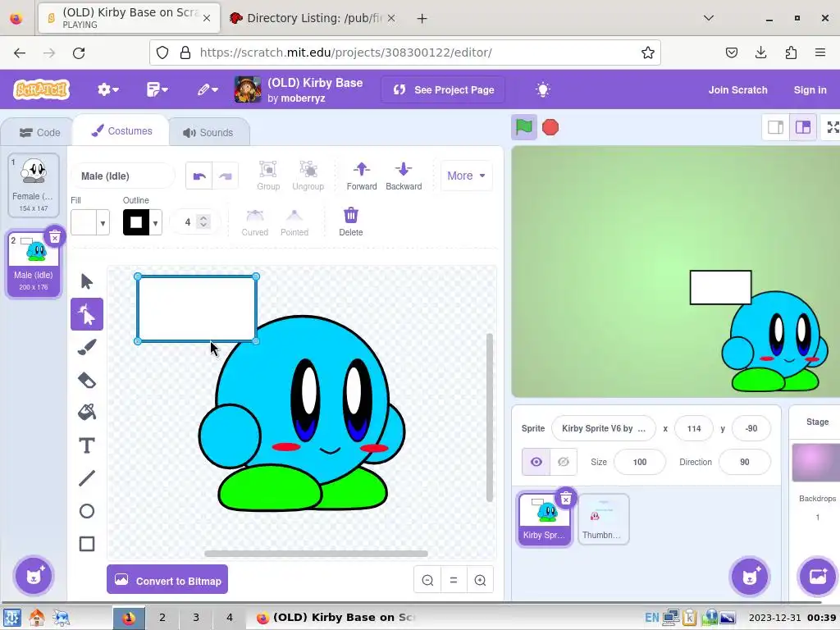The height and width of the screenshot is (630, 840).
Task: Stop project with the red stop sign
Action: pyautogui.click(x=550, y=127)
